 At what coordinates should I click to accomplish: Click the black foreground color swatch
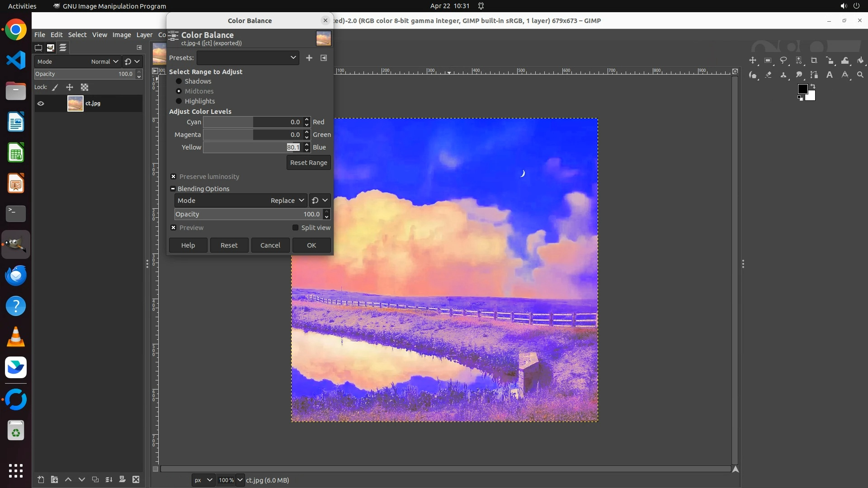click(x=802, y=89)
